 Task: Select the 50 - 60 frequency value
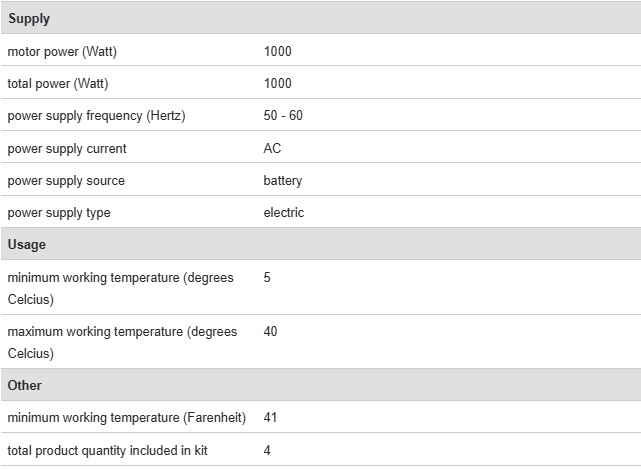pos(283,116)
